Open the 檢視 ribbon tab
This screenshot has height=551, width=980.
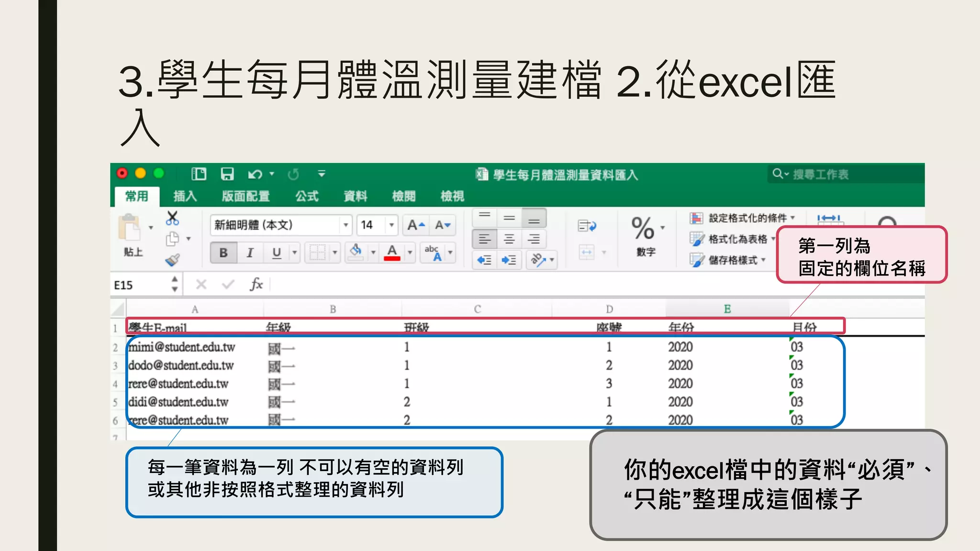(453, 196)
